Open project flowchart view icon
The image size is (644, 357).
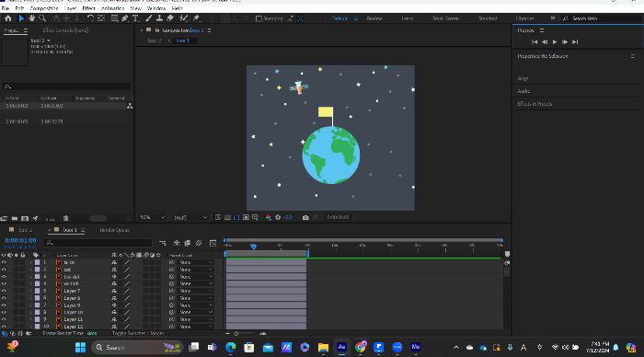130,106
